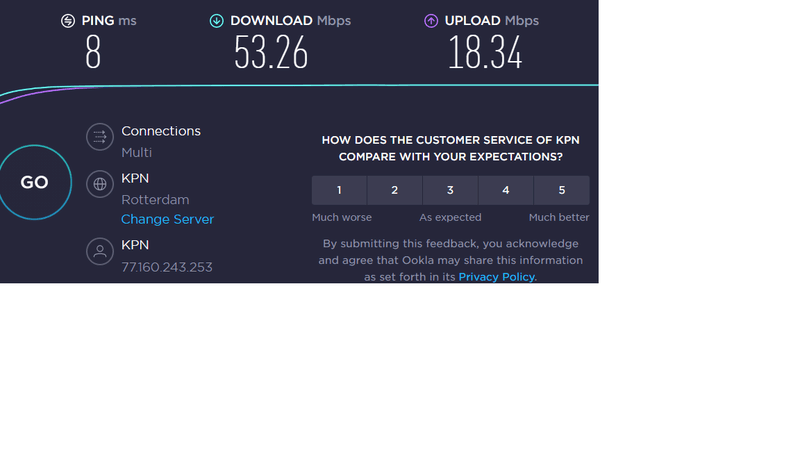Click the UPLOAD Mbps label
The width and height of the screenshot is (800, 450).
[492, 21]
